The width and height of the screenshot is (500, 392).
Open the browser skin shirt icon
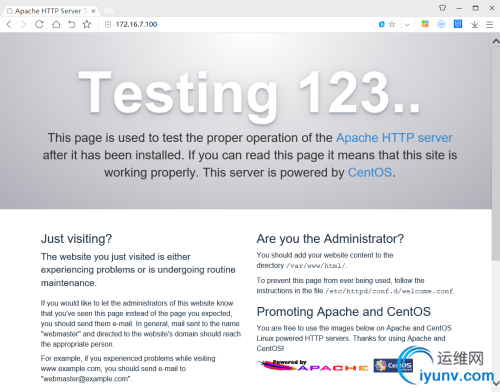pyautogui.click(x=442, y=8)
